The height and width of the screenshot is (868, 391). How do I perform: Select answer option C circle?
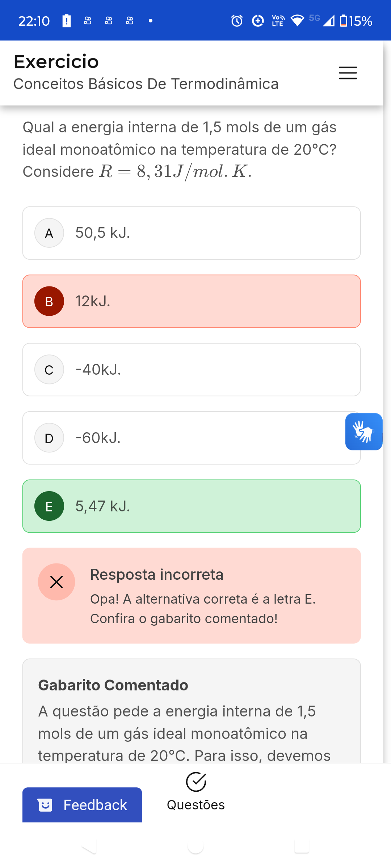(49, 370)
